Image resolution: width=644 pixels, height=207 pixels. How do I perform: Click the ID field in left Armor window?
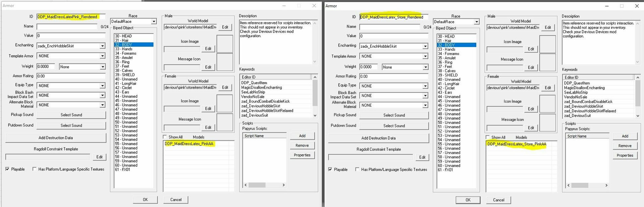coord(71,17)
